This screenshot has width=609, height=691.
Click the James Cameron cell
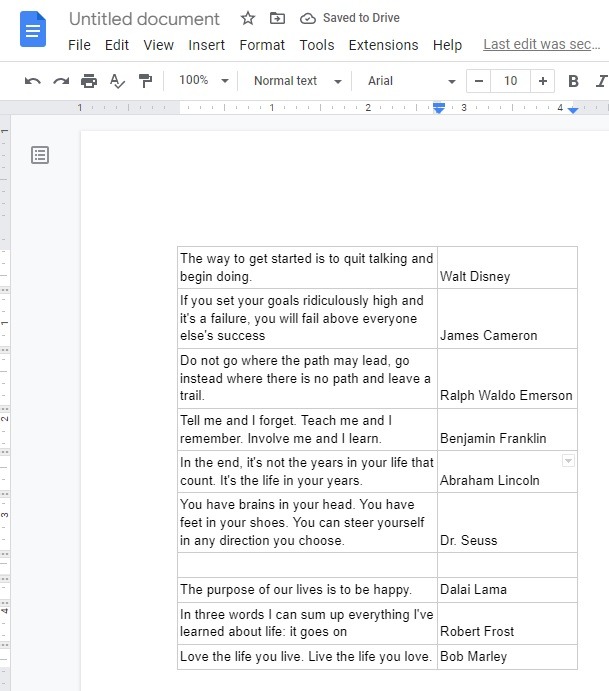pos(507,319)
